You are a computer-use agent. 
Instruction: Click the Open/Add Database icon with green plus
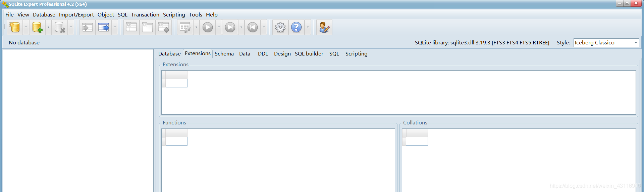[x=37, y=27]
